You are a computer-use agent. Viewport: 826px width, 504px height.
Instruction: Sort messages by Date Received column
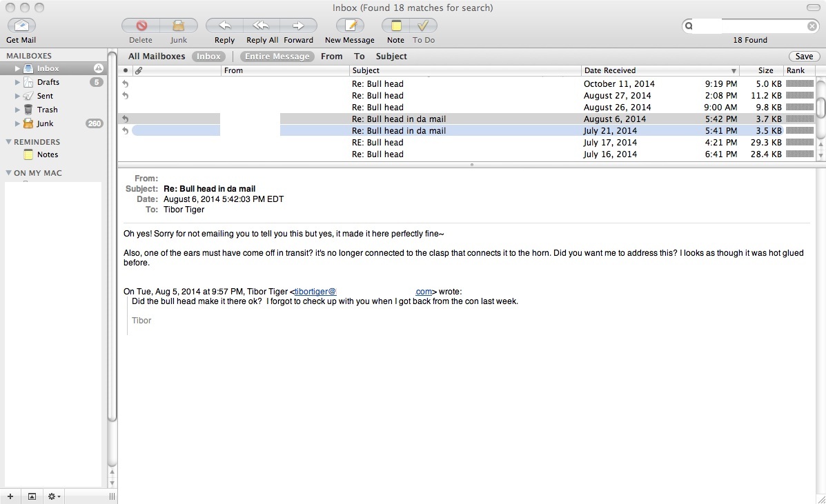tap(656, 70)
